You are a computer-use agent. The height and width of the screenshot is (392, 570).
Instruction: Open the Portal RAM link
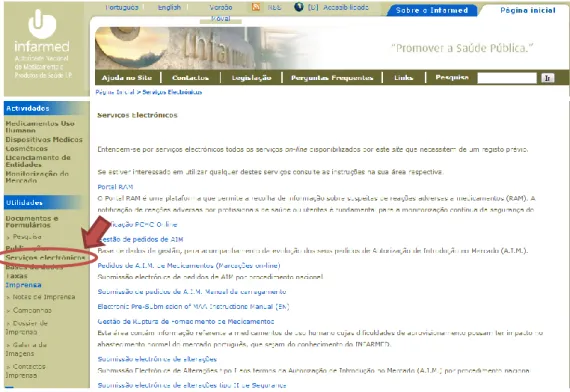point(115,187)
